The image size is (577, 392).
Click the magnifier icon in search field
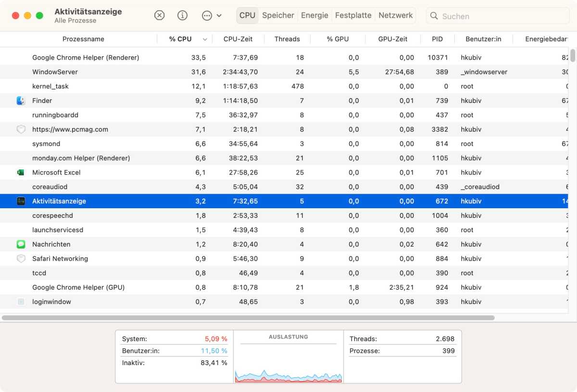point(434,16)
